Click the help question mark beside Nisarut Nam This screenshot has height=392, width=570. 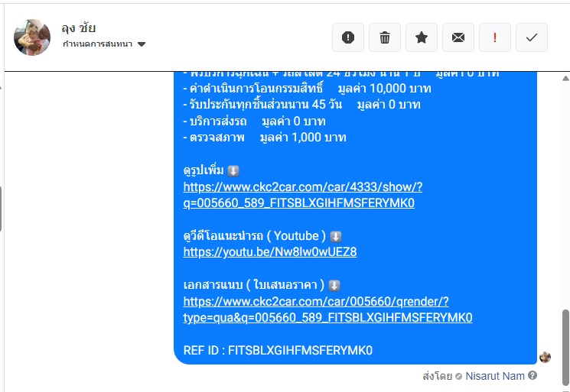point(533,376)
